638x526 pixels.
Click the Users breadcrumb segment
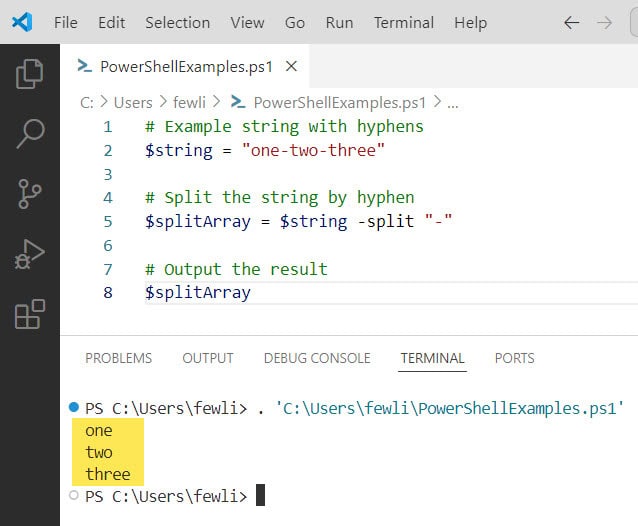tap(133, 103)
